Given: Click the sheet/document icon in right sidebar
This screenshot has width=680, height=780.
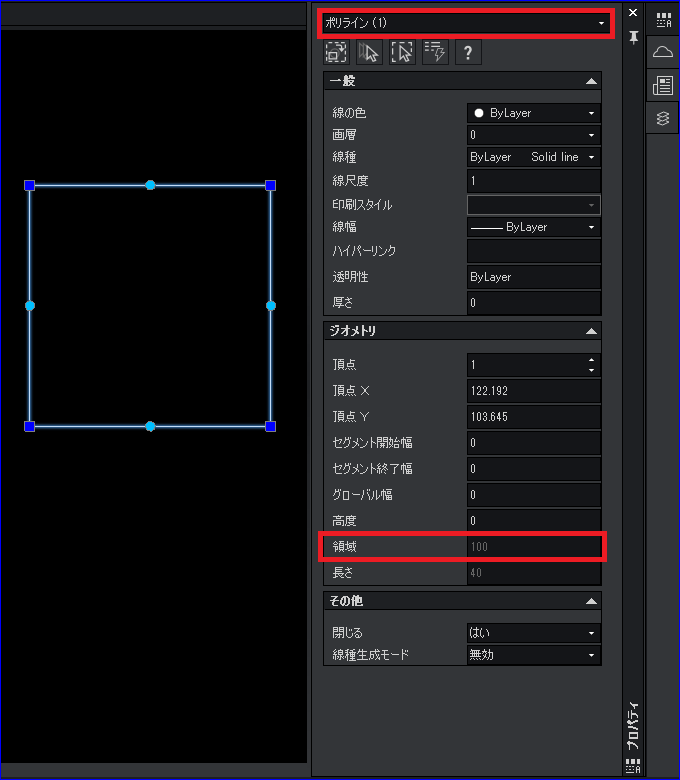Looking at the screenshot, I should click(x=662, y=85).
